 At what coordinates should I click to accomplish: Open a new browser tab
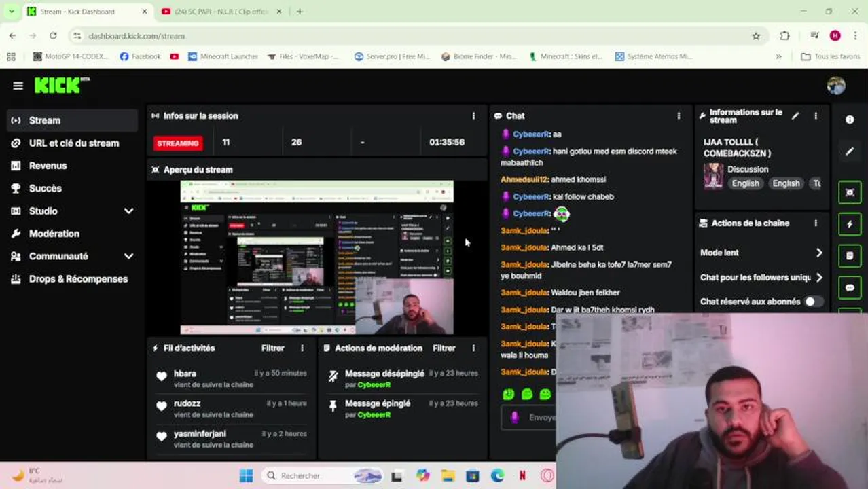pos(300,12)
